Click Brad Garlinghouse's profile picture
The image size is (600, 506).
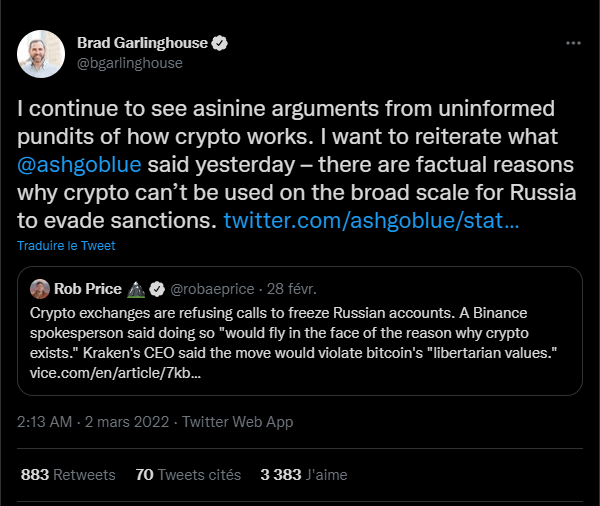pyautogui.click(x=41, y=53)
